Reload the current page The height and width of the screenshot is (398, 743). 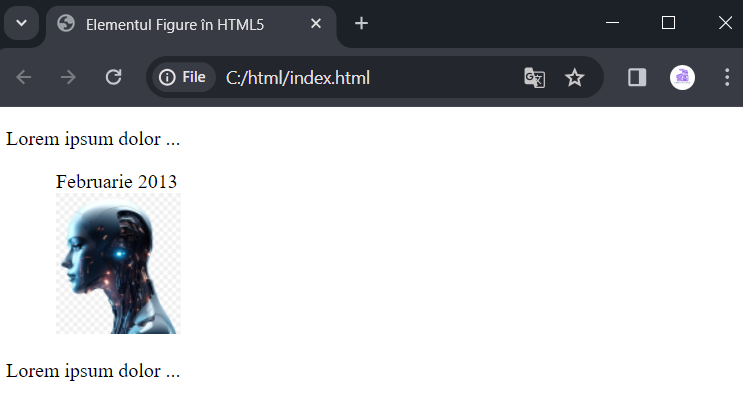(113, 77)
